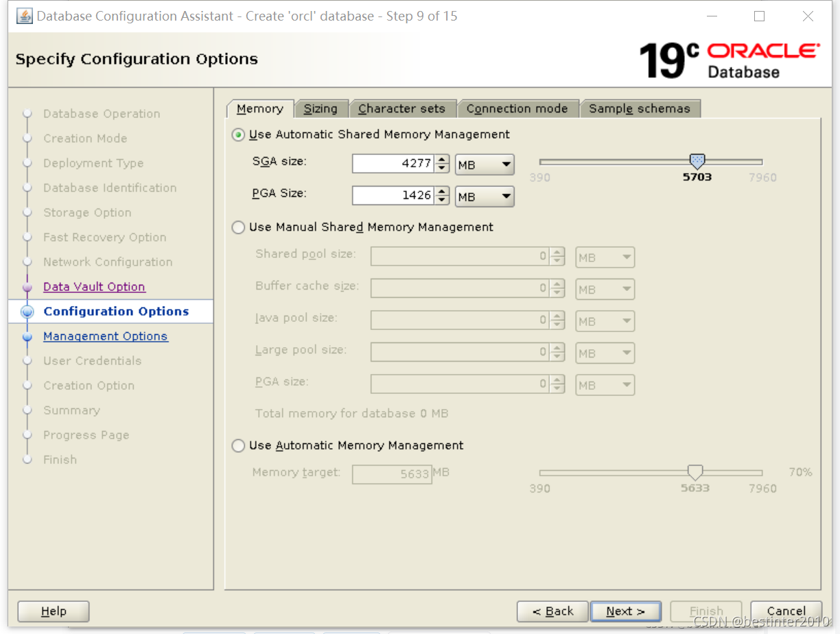Open Java pool size MB dropdown
Viewport: 840px width, 634px height.
[605, 321]
